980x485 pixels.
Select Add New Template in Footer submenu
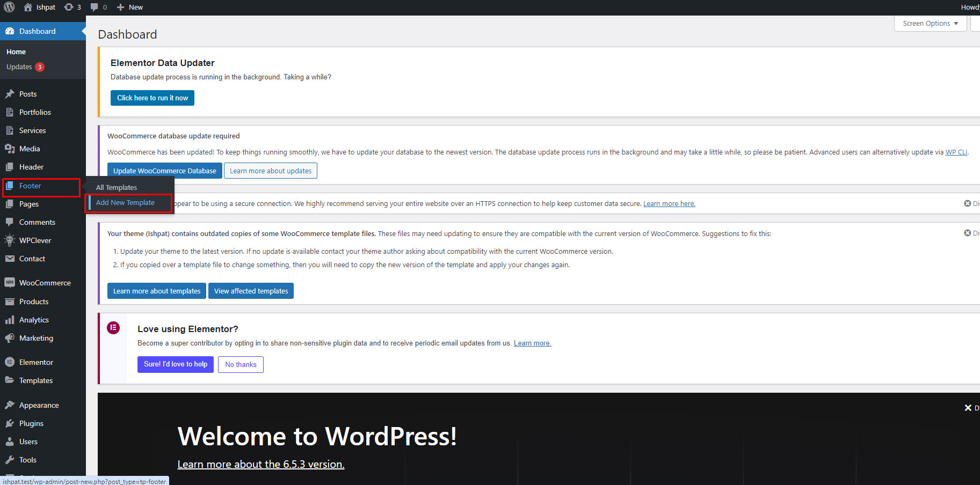pyautogui.click(x=125, y=202)
